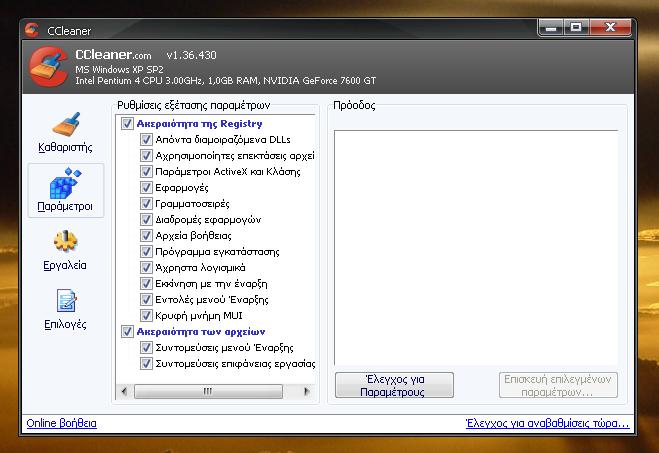
Task: Click the horizontal scrollbar thumb
Action: click(x=208, y=391)
